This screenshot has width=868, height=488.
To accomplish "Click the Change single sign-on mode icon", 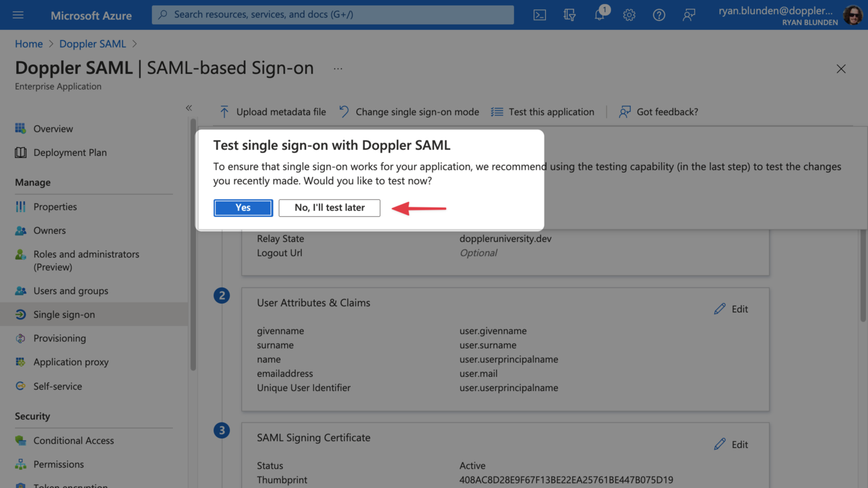I will (x=344, y=112).
